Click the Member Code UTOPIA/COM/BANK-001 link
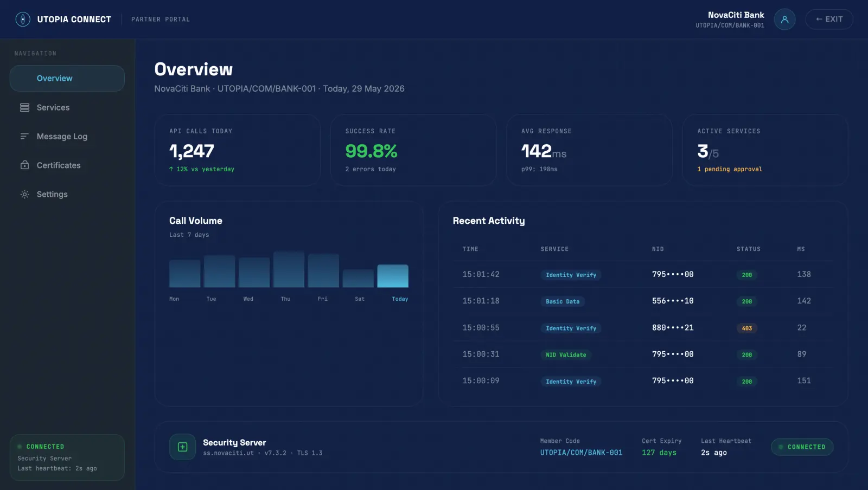 (x=581, y=453)
